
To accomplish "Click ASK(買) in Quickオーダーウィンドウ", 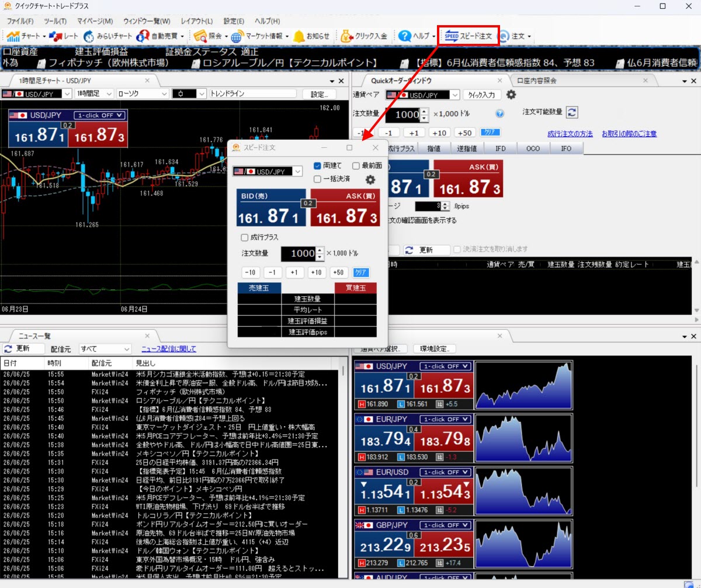I will click(x=468, y=178).
